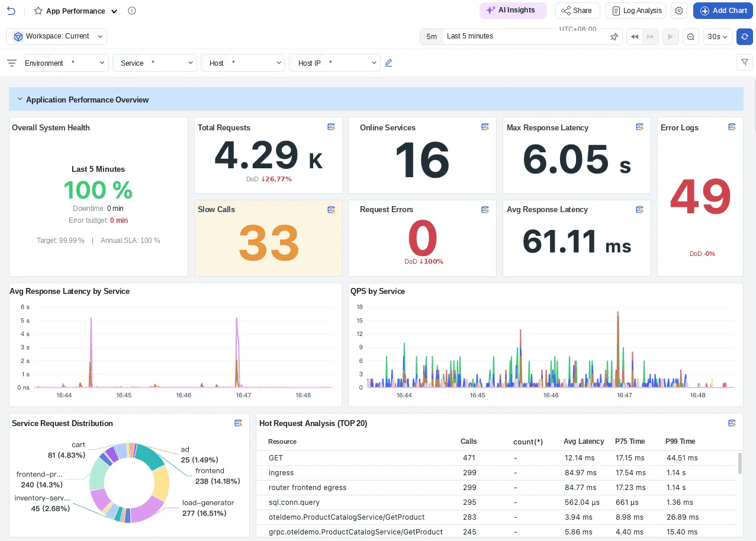Select the GET resource row

click(497, 458)
